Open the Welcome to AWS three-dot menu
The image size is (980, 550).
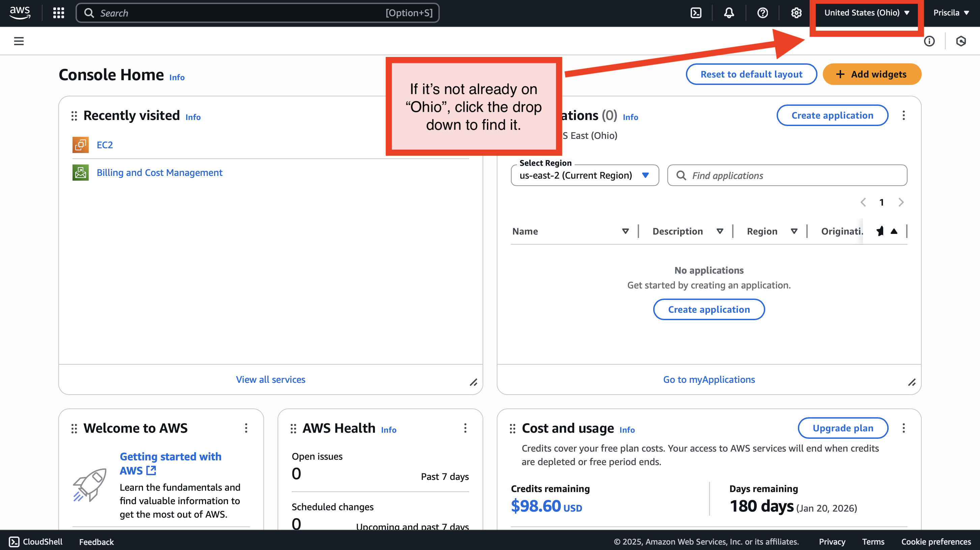click(246, 428)
